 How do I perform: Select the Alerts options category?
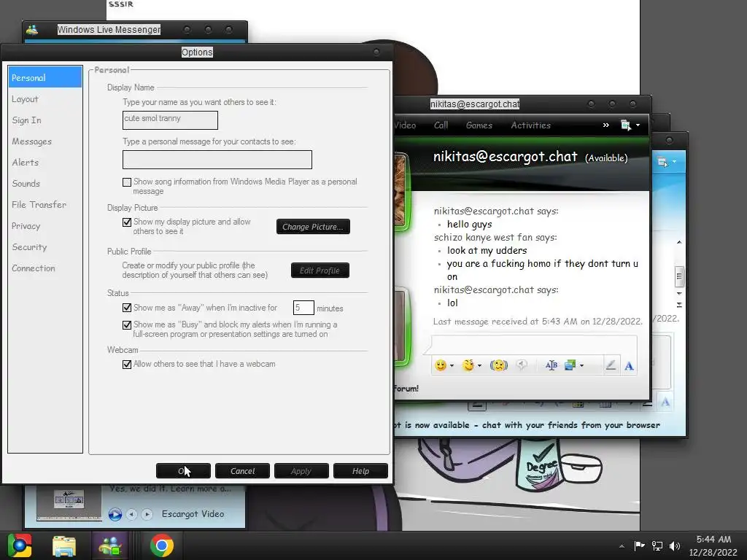tap(45, 163)
